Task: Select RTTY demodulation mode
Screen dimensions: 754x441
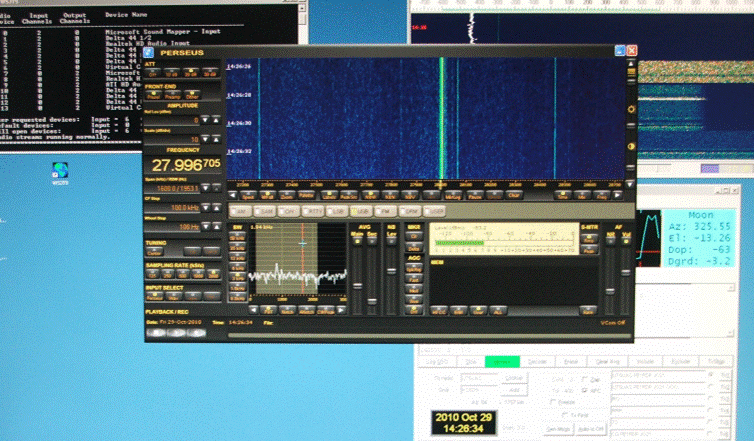Action: pyautogui.click(x=313, y=211)
